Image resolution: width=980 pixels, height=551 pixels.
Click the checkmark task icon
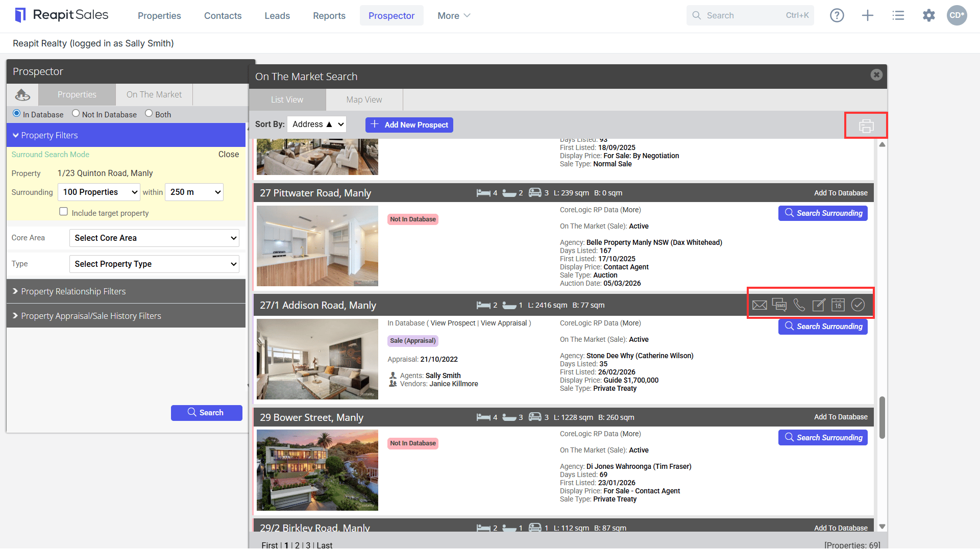click(x=858, y=305)
